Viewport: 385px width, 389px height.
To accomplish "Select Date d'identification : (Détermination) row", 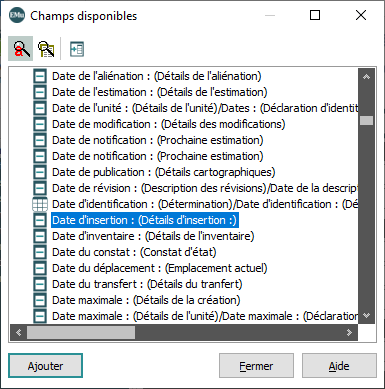I will click(x=205, y=204).
